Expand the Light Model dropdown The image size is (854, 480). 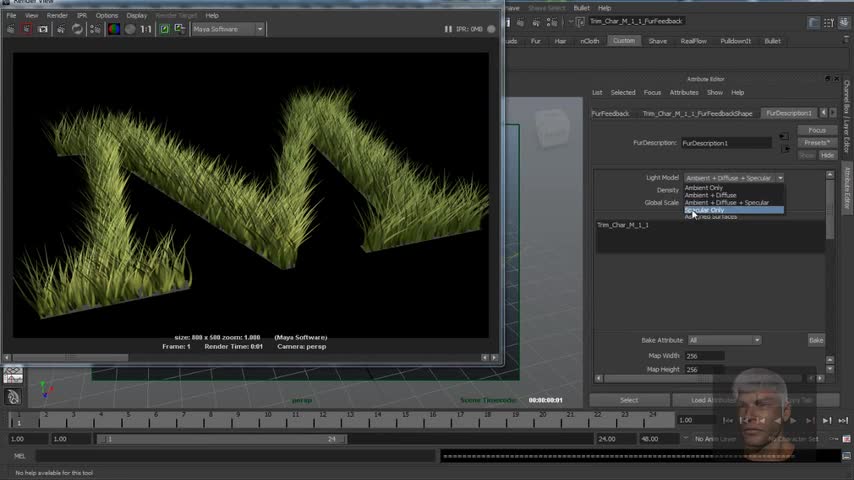[x=733, y=178]
